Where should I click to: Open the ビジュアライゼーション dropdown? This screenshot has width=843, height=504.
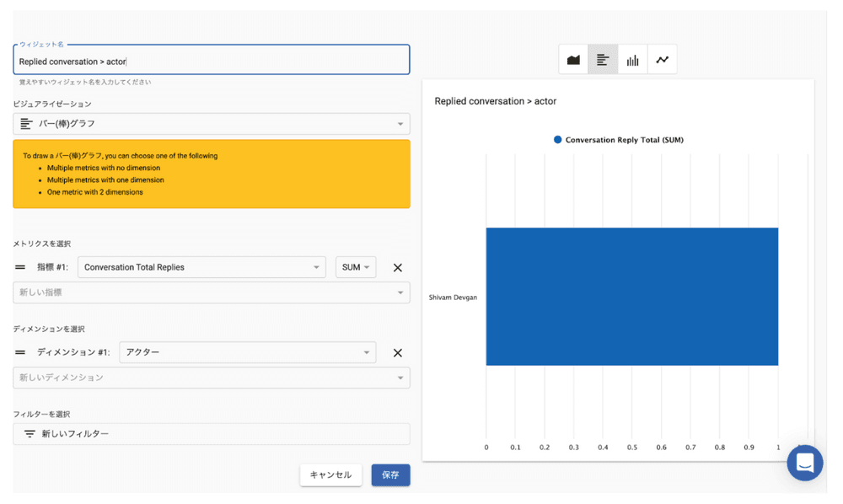tap(211, 124)
